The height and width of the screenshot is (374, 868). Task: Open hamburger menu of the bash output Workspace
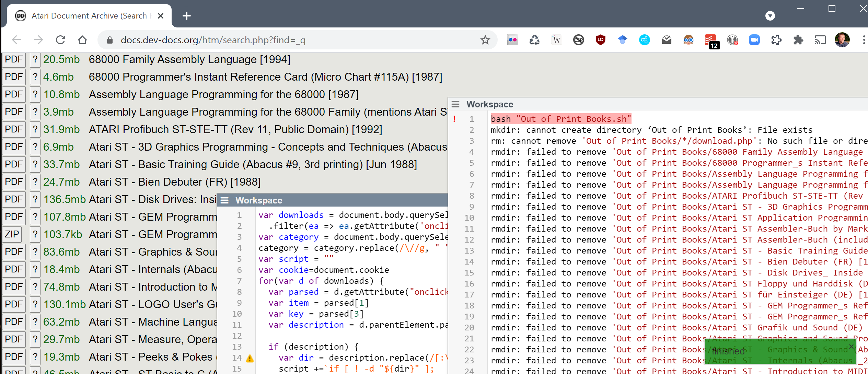click(455, 104)
